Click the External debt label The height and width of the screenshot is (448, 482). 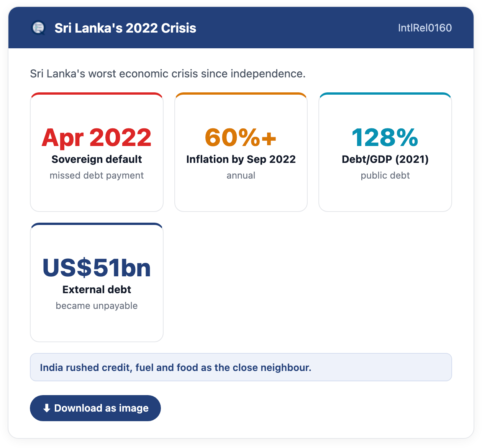(x=97, y=289)
